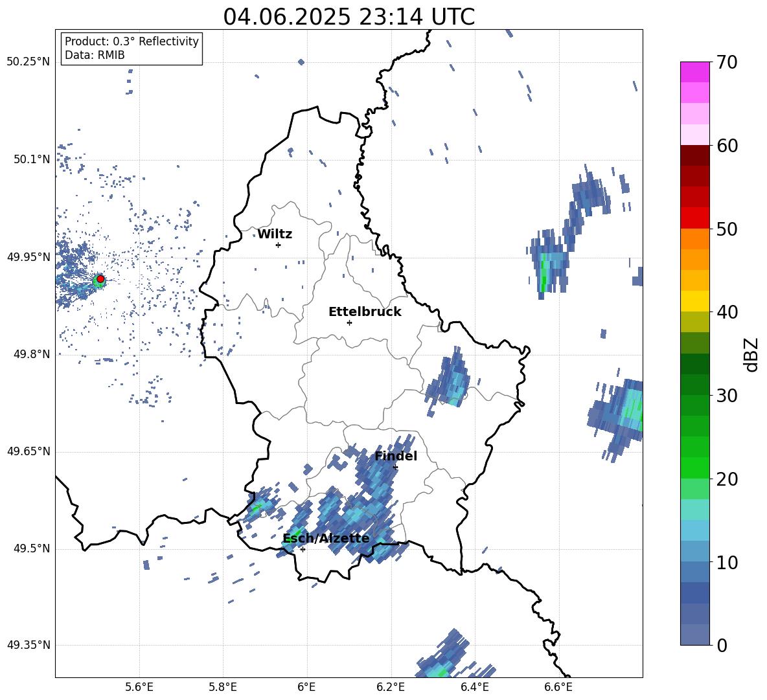Viewport: 767px width, 700px height.
Task: Click the red radar site marker
Action: click(x=100, y=279)
